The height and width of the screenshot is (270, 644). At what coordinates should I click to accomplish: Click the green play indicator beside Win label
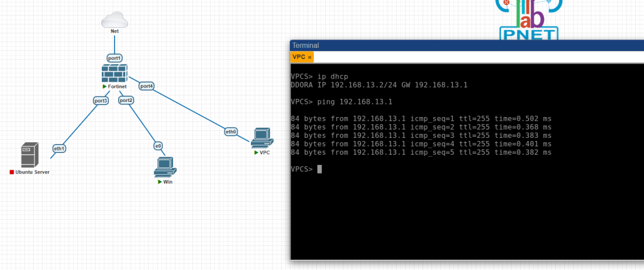tap(160, 182)
